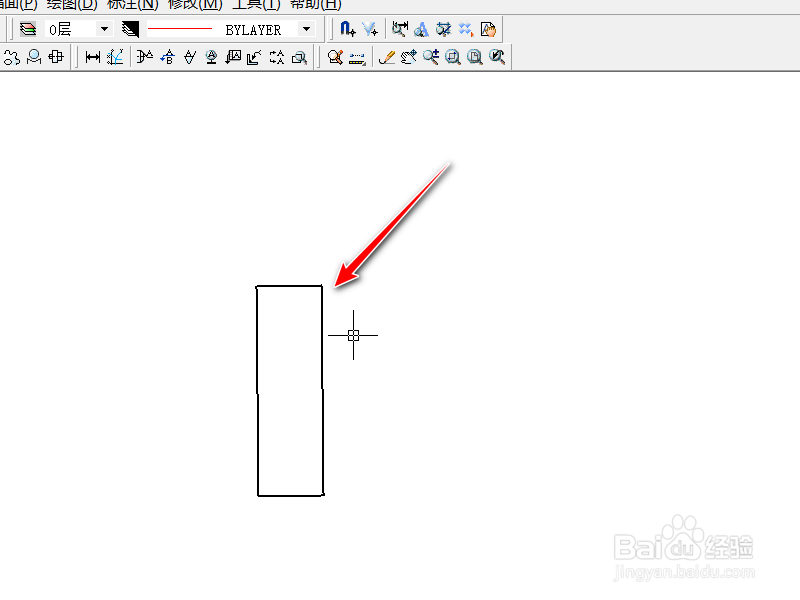Click the blue arrow letter B icon
800x600 pixels.
(x=167, y=57)
